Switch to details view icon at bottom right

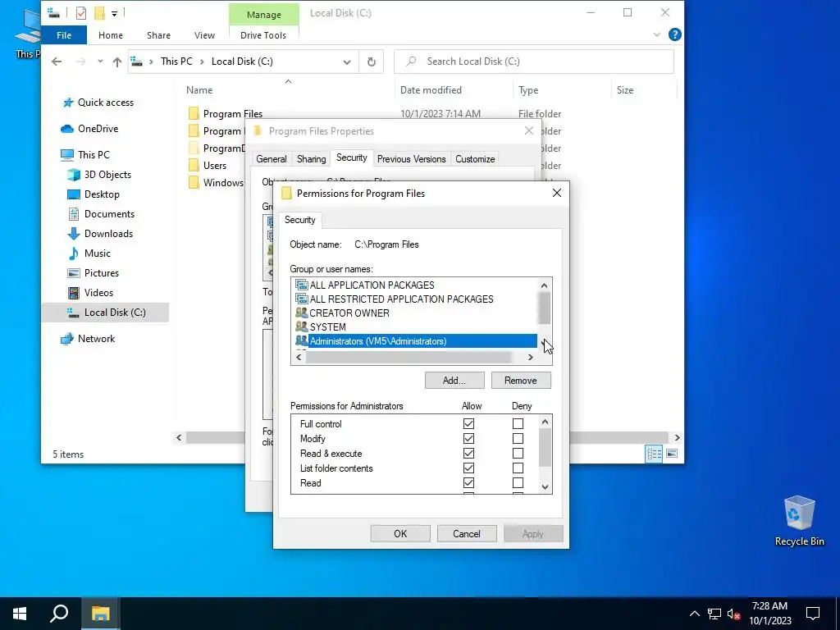(654, 454)
